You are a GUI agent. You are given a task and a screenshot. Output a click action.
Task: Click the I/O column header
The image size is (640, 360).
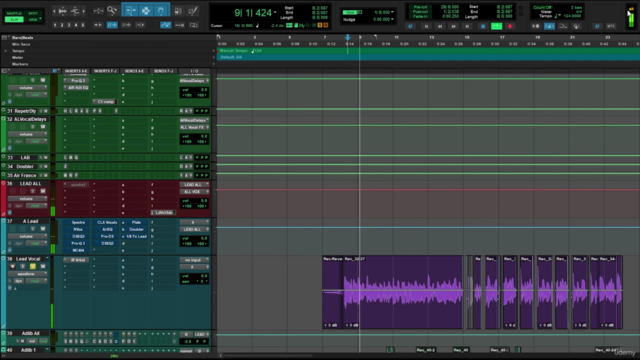[x=194, y=71]
